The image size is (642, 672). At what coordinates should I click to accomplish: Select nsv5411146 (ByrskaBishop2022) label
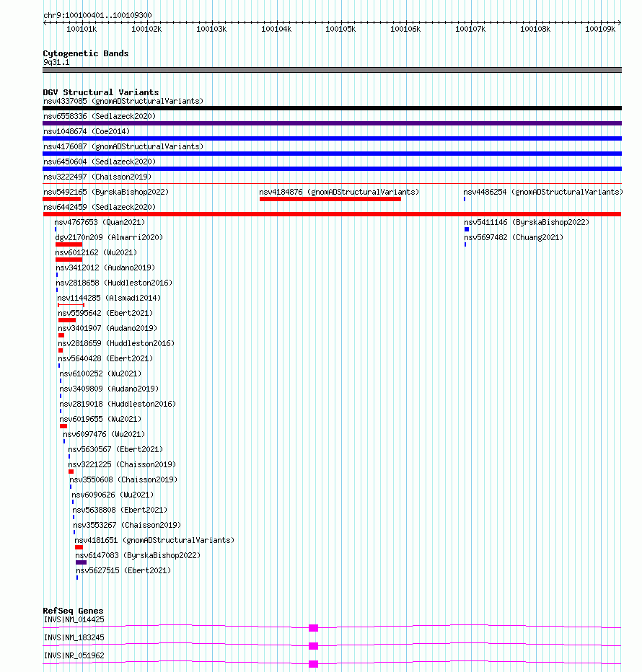(527, 222)
